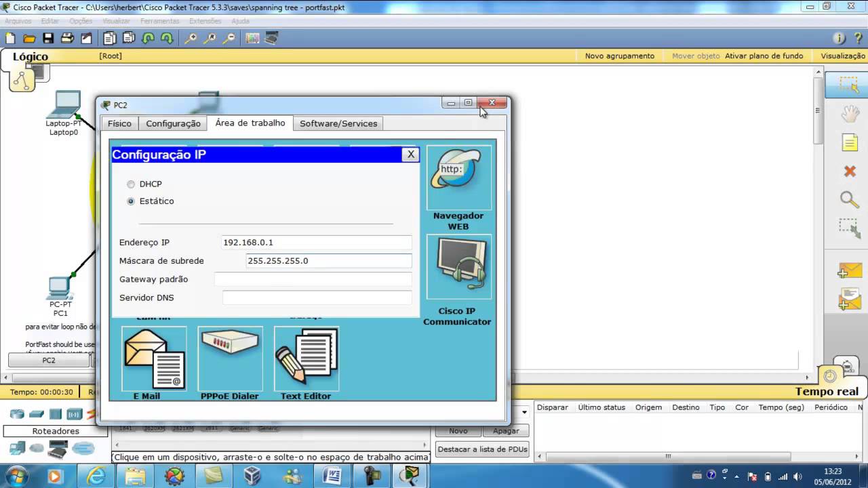
Task: Open the Editar menu
Action: [x=50, y=21]
